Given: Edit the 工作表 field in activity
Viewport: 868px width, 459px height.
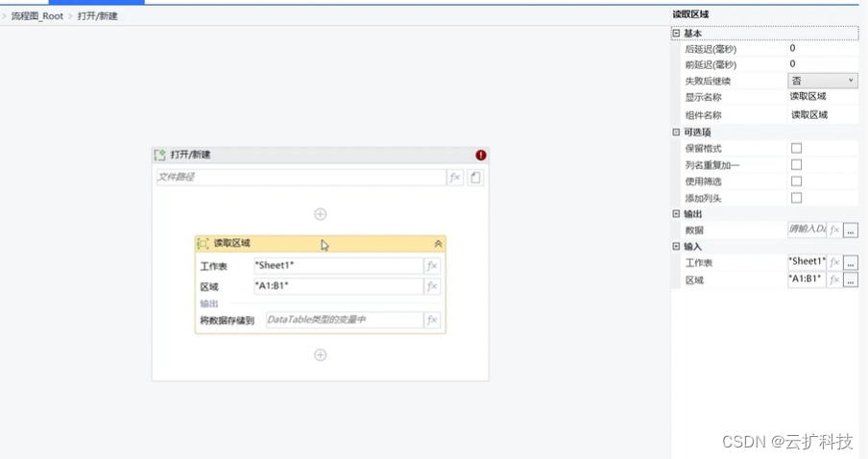Looking at the screenshot, I should 338,266.
